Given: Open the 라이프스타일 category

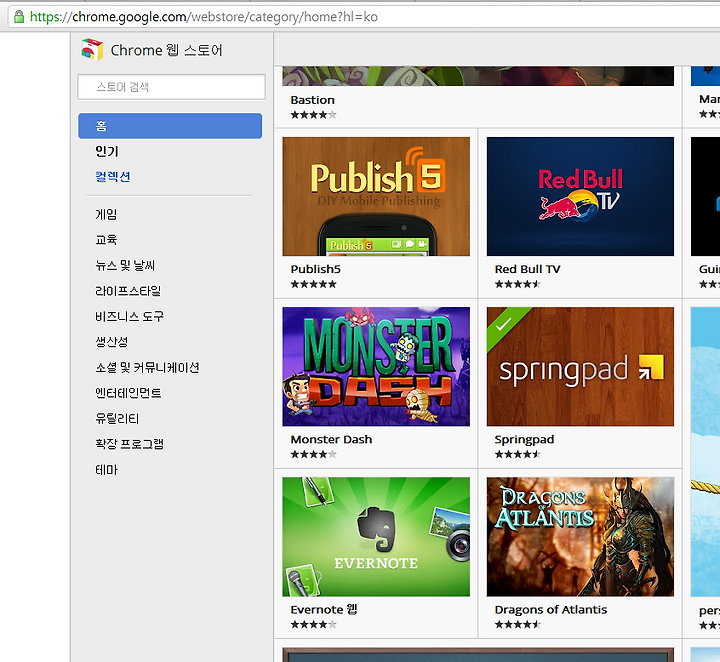Looking at the screenshot, I should [128, 291].
